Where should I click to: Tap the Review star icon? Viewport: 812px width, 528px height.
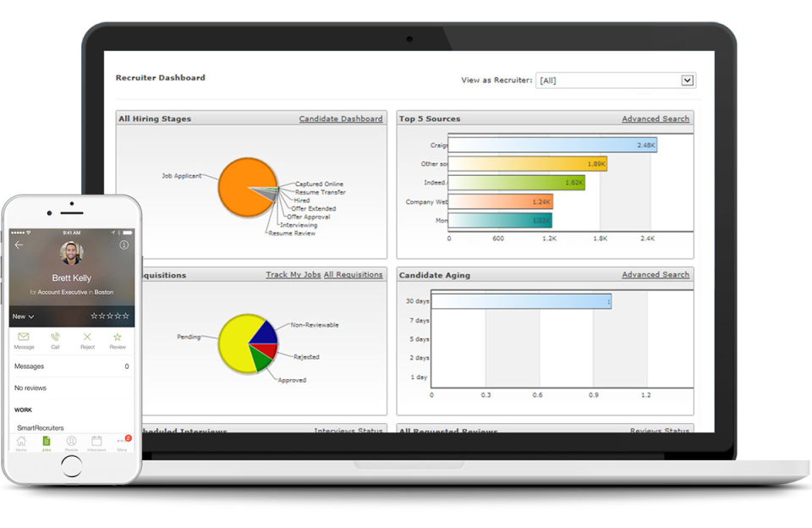click(118, 337)
